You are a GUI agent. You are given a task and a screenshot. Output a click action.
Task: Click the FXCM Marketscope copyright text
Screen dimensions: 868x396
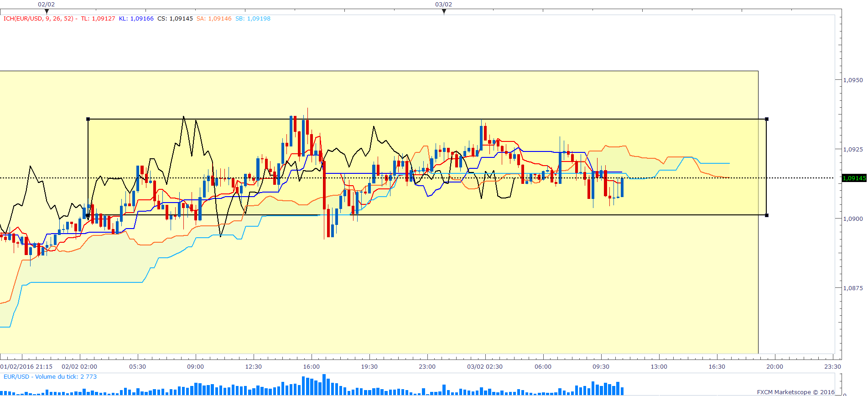(x=795, y=392)
